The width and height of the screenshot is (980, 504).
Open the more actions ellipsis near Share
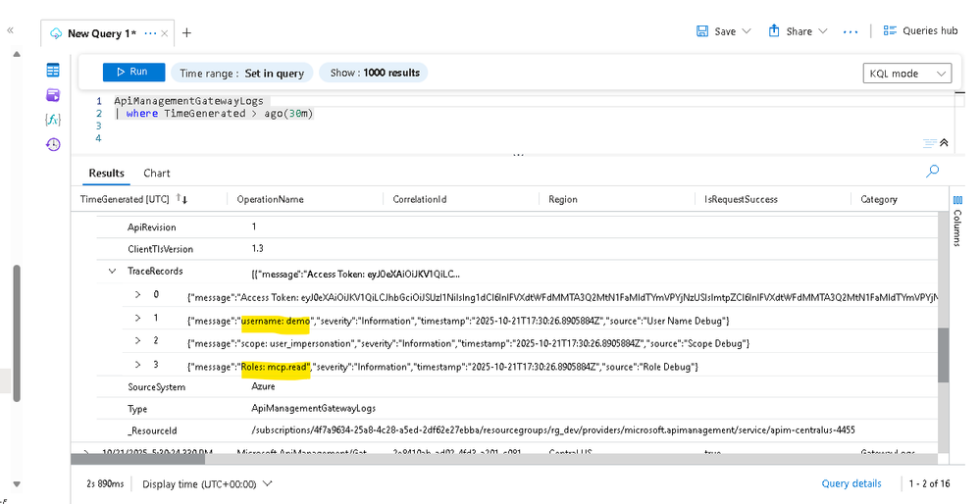pyautogui.click(x=850, y=31)
